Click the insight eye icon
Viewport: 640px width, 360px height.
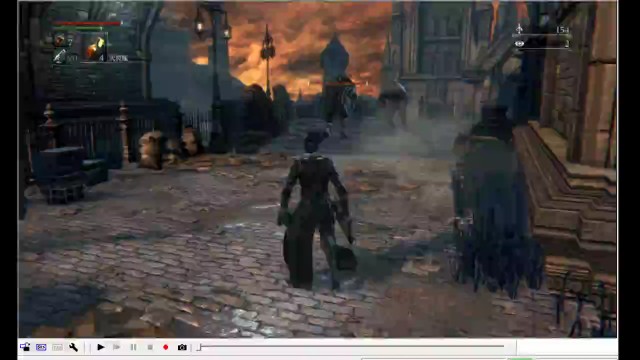[x=519, y=43]
